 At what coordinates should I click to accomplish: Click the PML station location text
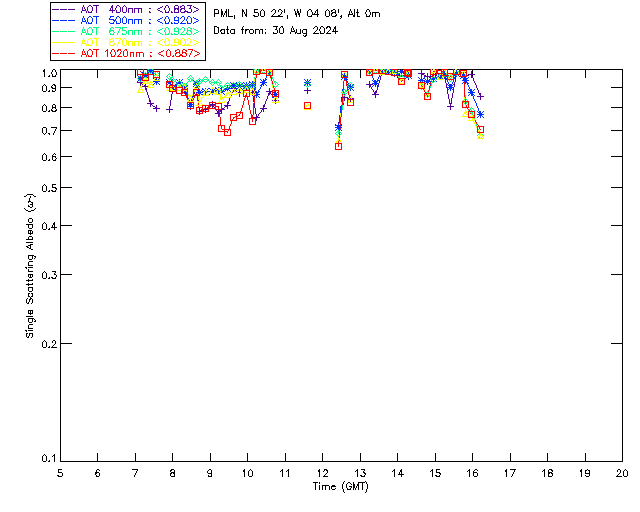pyautogui.click(x=297, y=14)
